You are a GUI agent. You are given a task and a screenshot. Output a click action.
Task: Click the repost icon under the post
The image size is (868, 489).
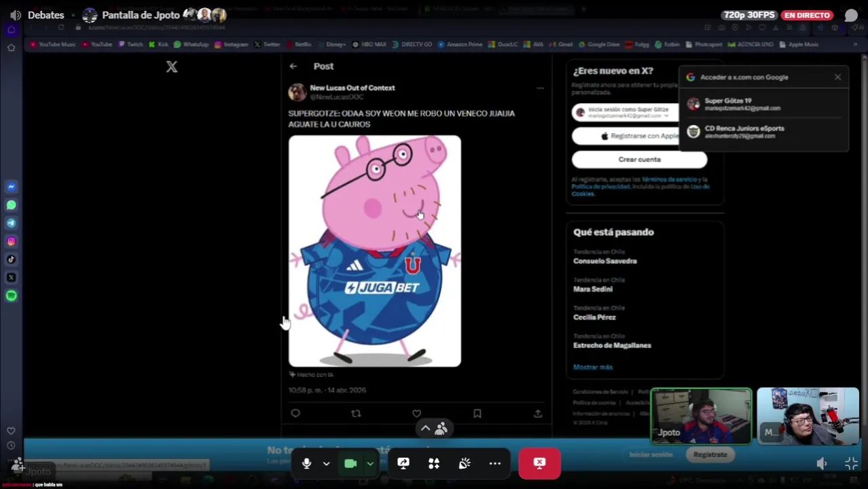coord(356,413)
